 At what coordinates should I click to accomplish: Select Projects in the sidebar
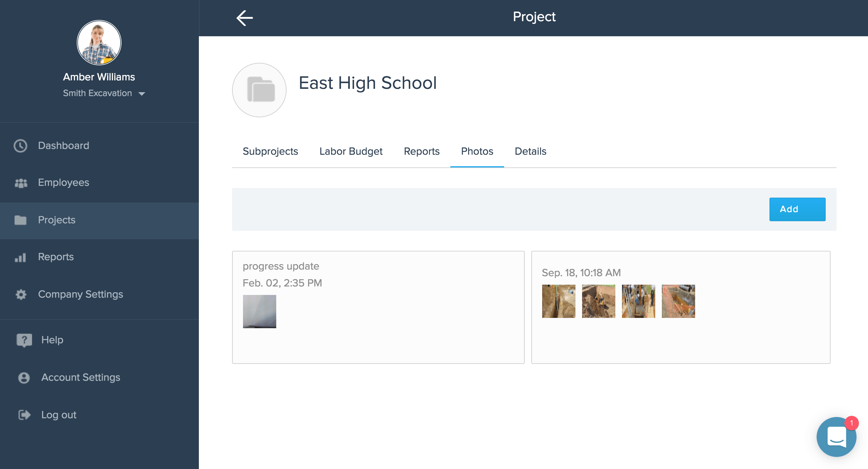99,220
